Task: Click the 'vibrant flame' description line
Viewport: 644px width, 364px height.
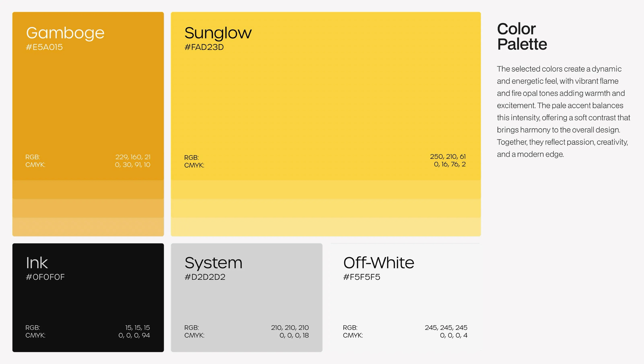Action: point(557,81)
